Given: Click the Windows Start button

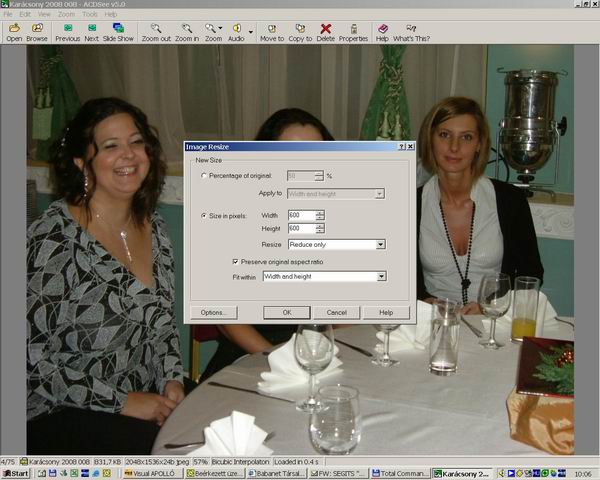Looking at the screenshot, I should (15, 473).
